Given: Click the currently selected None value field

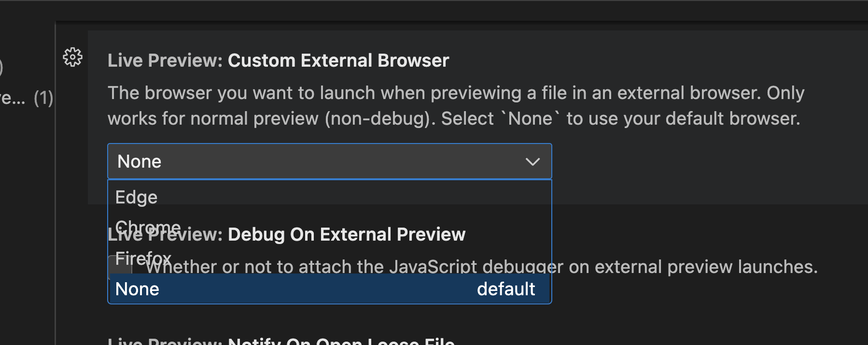Looking at the screenshot, I should click(x=193, y=161).
